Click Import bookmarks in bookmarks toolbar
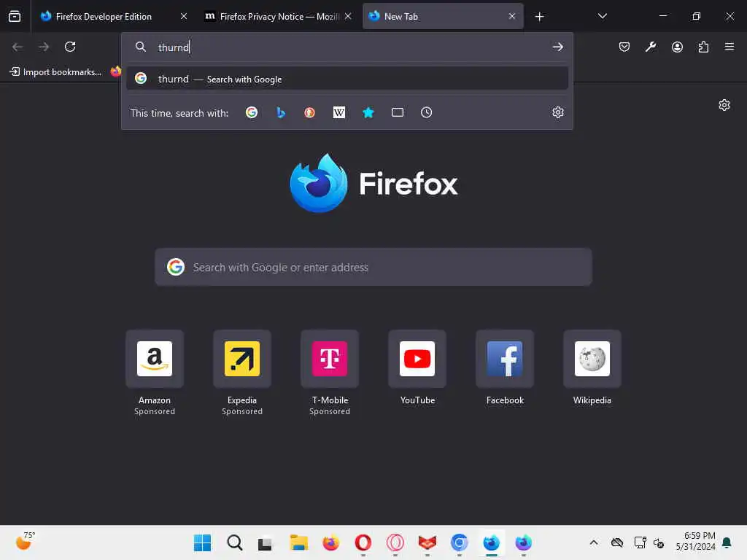Viewport: 747px width, 560px height. pyautogui.click(x=55, y=72)
